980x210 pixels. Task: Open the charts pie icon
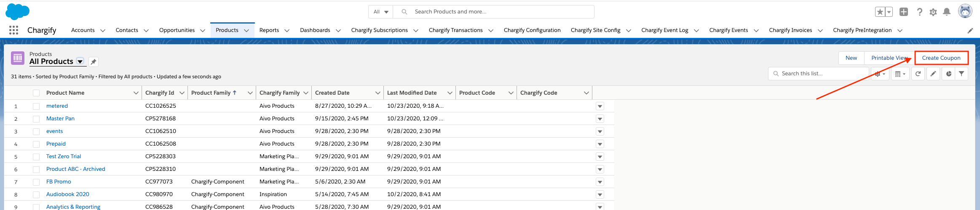click(948, 74)
